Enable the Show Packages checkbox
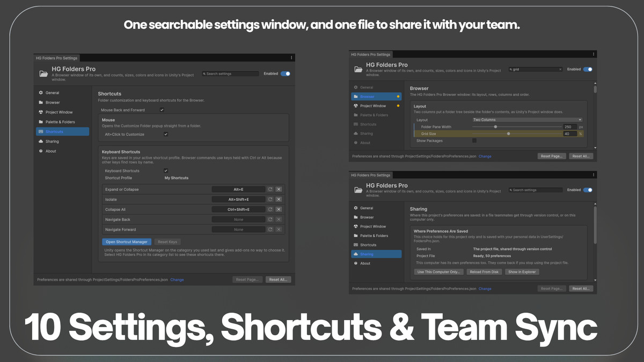Screen dimensions: 644x362 coord(474,141)
